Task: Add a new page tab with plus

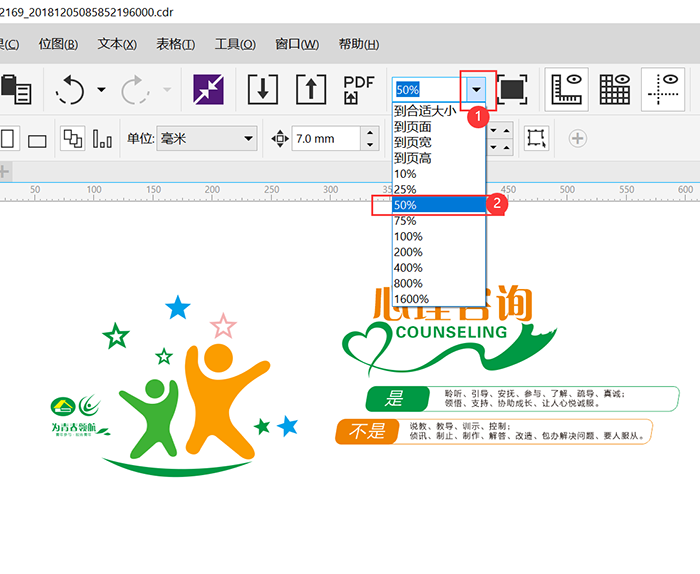Action: [x=4, y=172]
